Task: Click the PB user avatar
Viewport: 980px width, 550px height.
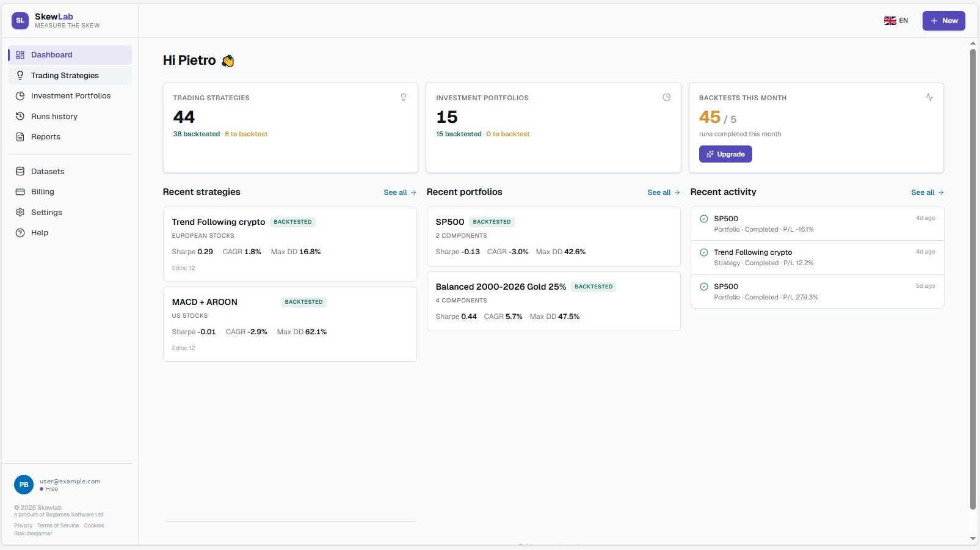Action: click(x=24, y=485)
